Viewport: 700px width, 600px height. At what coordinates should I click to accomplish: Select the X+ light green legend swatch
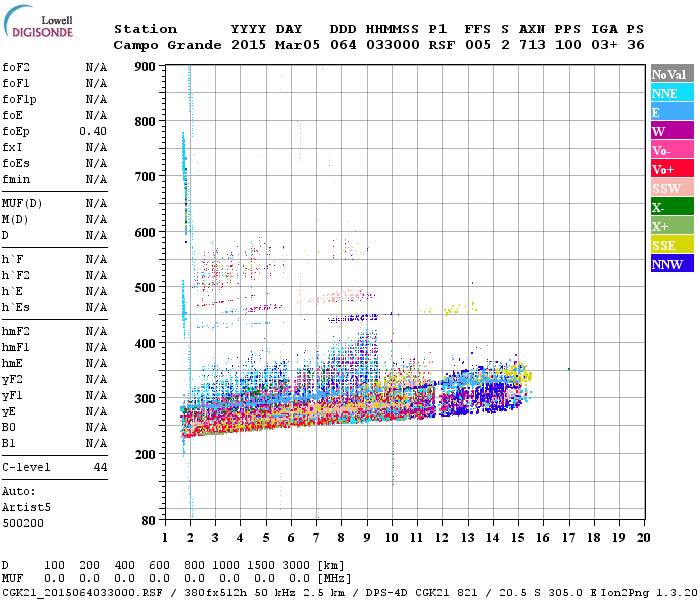point(672,226)
